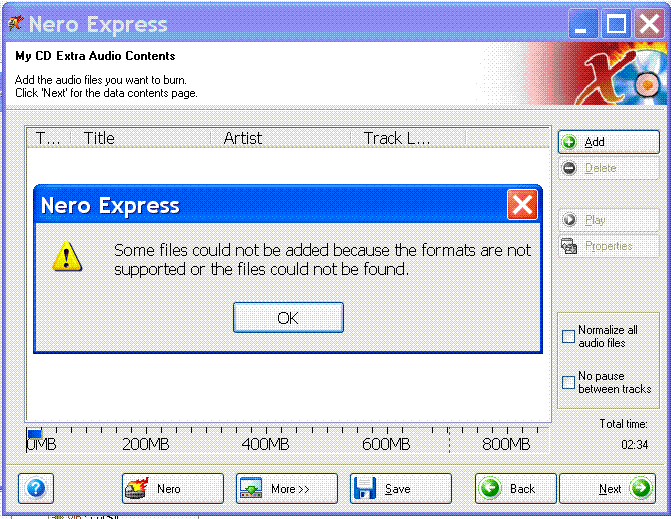Confirm the warning with OK button
This screenshot has width=671, height=519.
tap(288, 317)
